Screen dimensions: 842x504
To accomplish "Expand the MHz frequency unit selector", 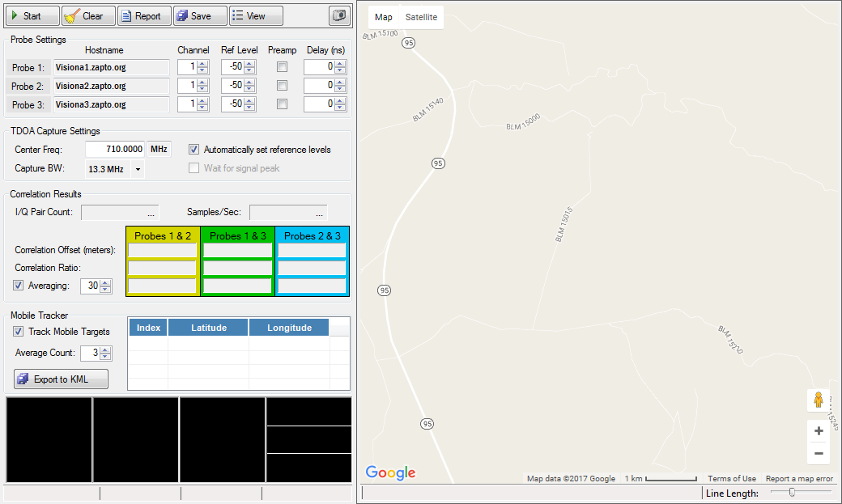I will pyautogui.click(x=159, y=150).
